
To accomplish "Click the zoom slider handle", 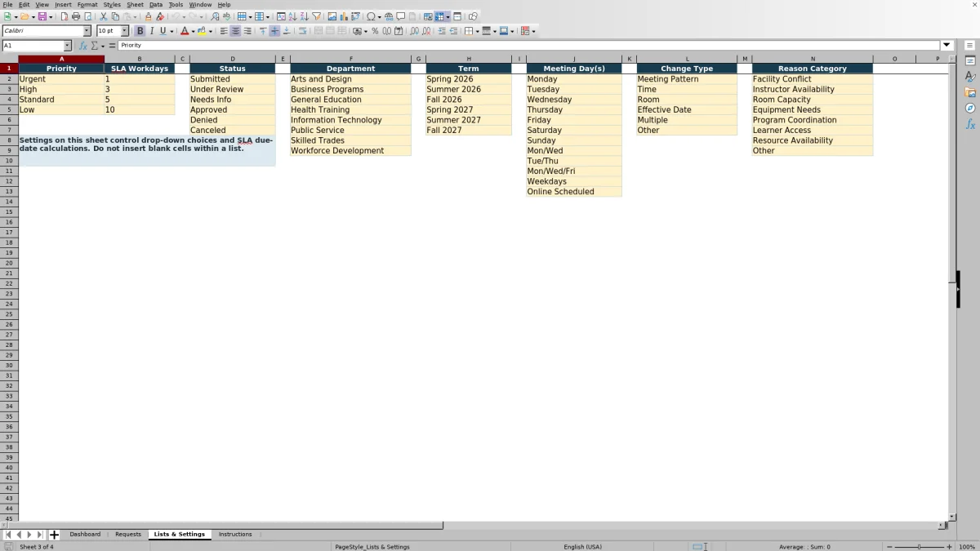I will [920, 547].
